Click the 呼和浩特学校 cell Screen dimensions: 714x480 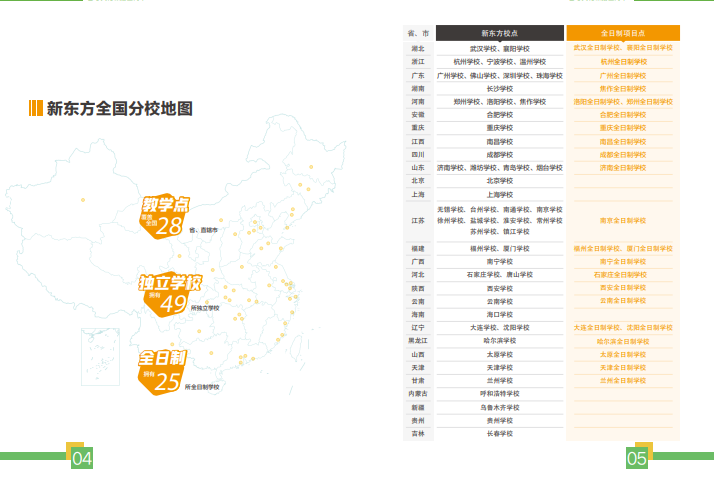tap(499, 394)
